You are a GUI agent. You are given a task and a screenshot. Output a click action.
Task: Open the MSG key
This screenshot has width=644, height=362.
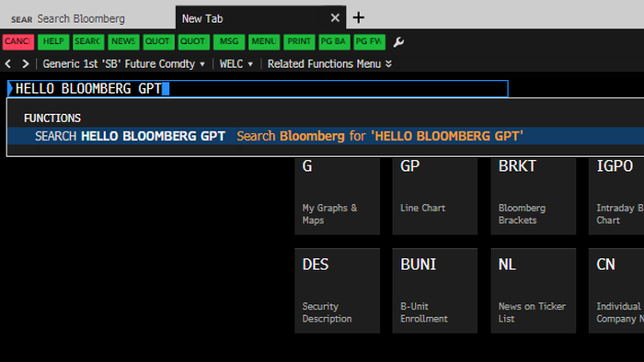229,41
